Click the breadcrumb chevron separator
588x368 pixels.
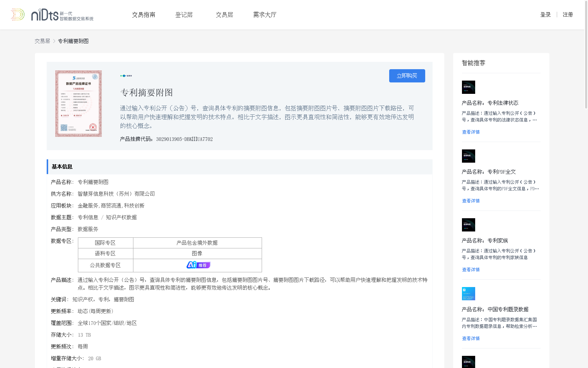pos(54,41)
